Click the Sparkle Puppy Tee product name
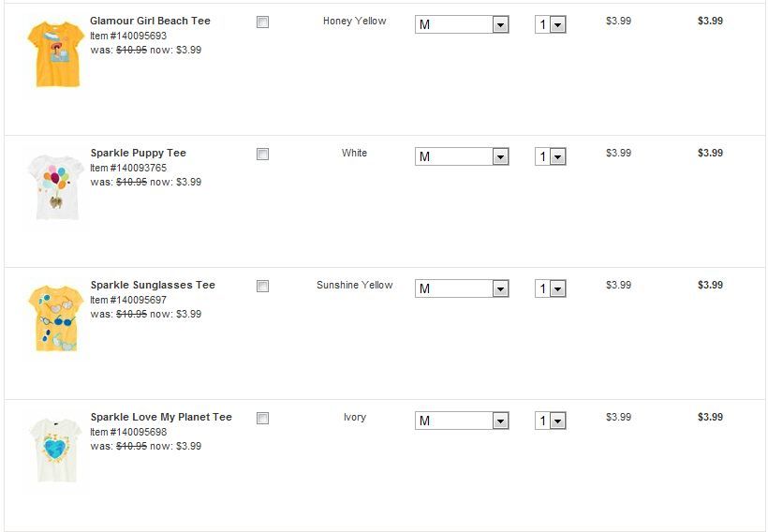This screenshot has height=532, width=768. (x=138, y=153)
